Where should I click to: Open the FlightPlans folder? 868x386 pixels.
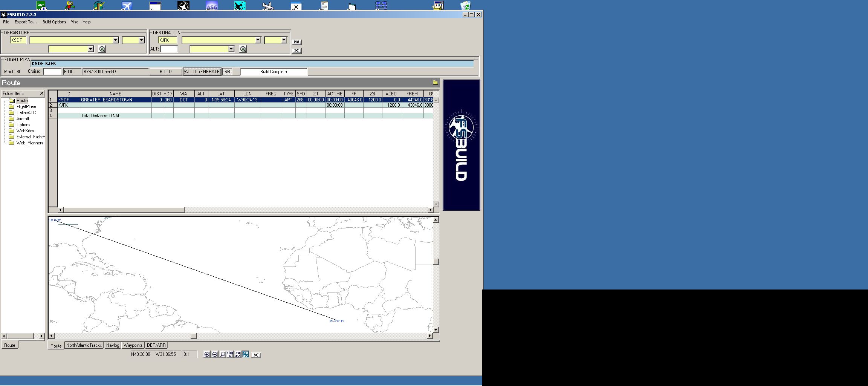[26, 107]
